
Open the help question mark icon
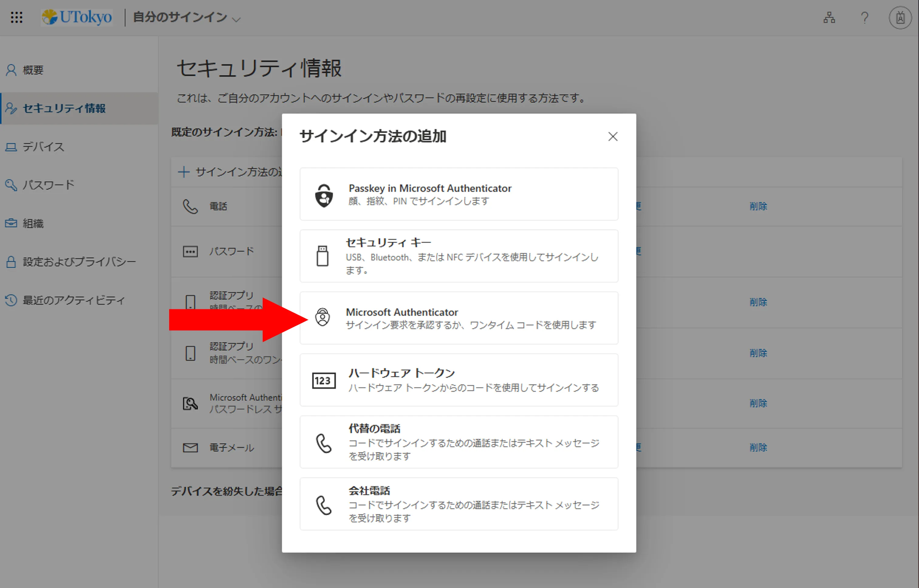864,18
